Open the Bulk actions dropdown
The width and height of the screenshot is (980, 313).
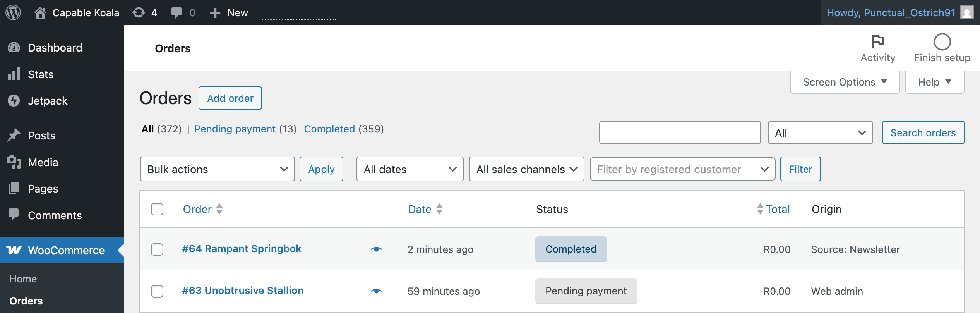217,169
